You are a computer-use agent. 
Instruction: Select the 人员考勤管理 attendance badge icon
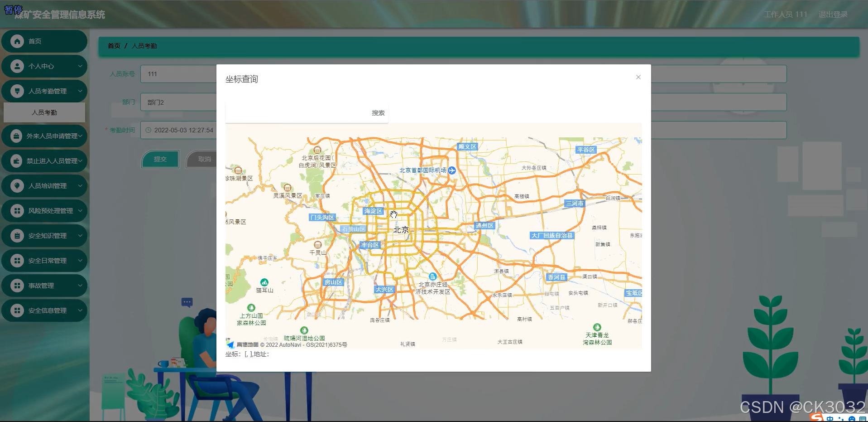coord(17,91)
